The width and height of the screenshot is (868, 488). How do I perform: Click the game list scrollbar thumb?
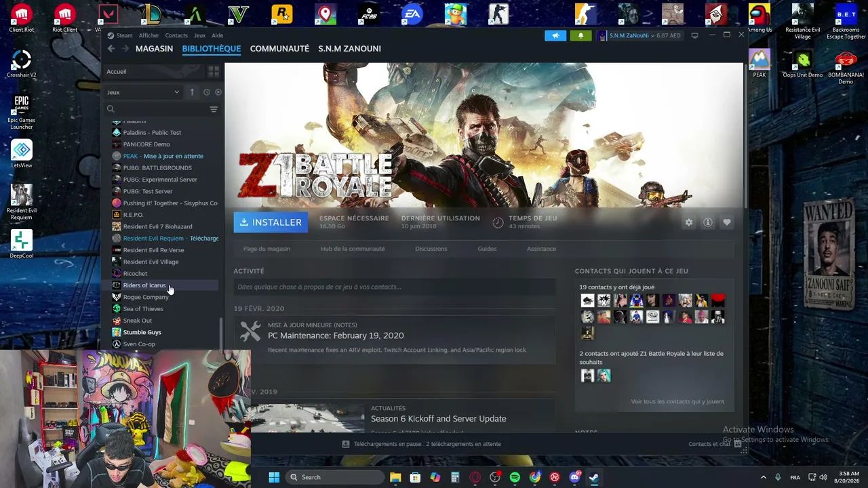pos(222,333)
